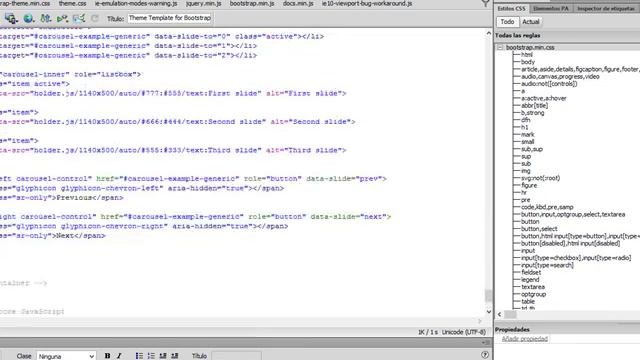The height and width of the screenshot is (360, 640).
Task: Select the abbr[title] rule
Action: 534,106
